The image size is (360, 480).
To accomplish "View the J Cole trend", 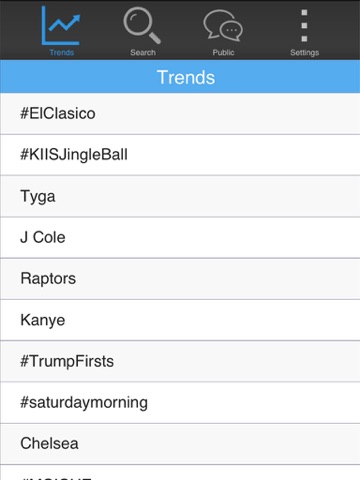I will click(x=180, y=238).
